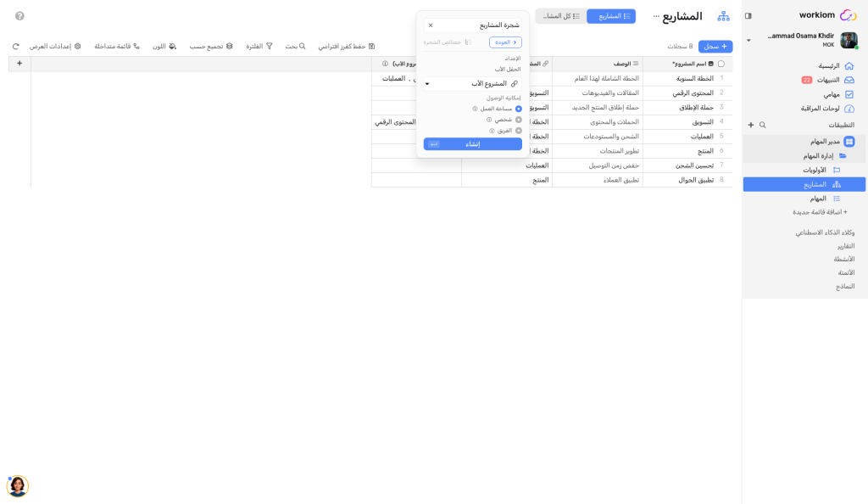Click the العودة back button
Screen dimensions: 868x504
click(x=505, y=42)
